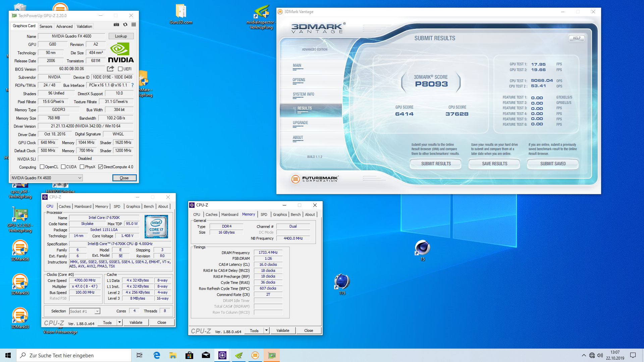This screenshot has width=644, height=362.
Task: Click the GPU name field in GPU-Z
Action: click(x=71, y=36)
